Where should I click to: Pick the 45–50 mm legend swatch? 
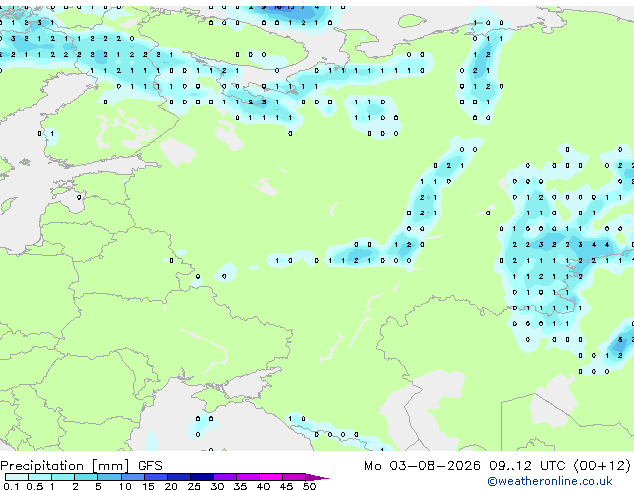click(x=294, y=477)
